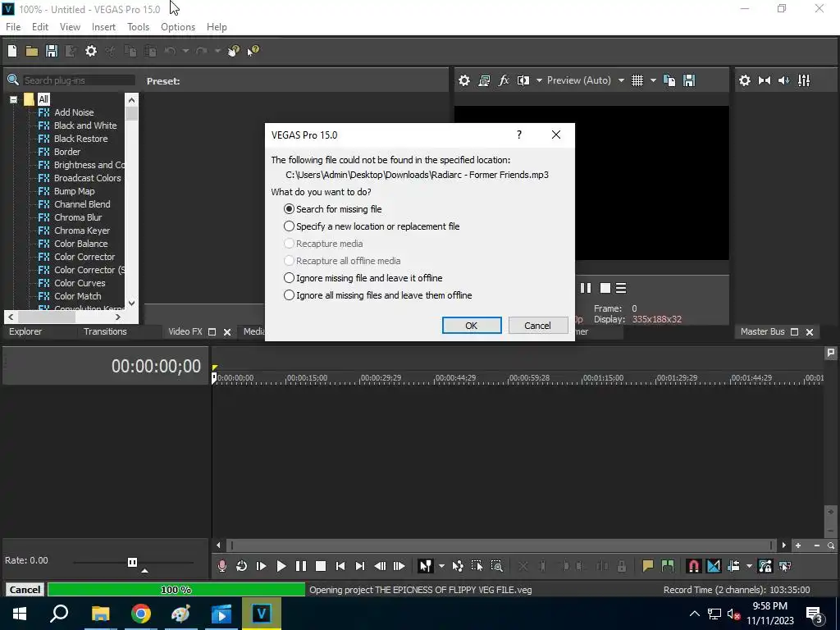Open the Insert menu

(103, 27)
